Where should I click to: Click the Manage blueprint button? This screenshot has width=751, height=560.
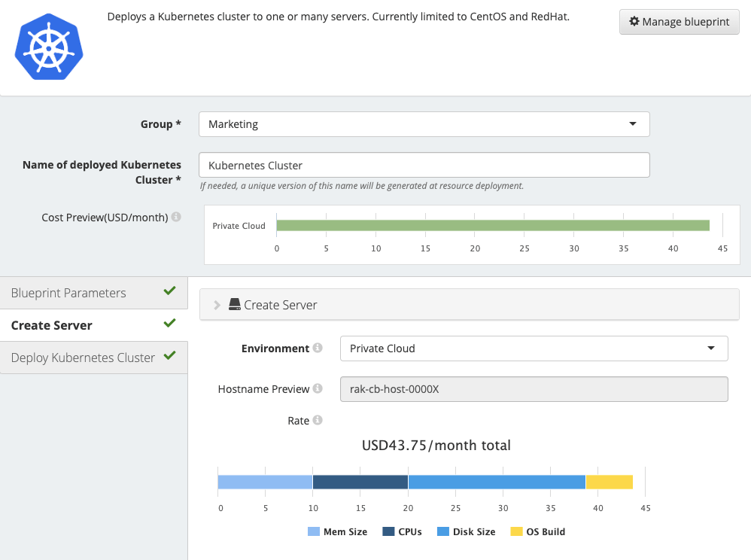[x=679, y=22]
